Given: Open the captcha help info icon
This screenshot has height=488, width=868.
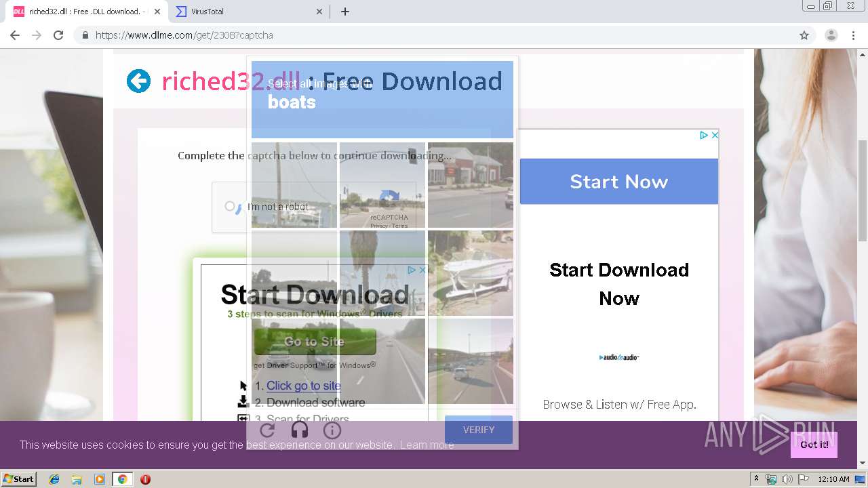Looking at the screenshot, I should click(332, 430).
